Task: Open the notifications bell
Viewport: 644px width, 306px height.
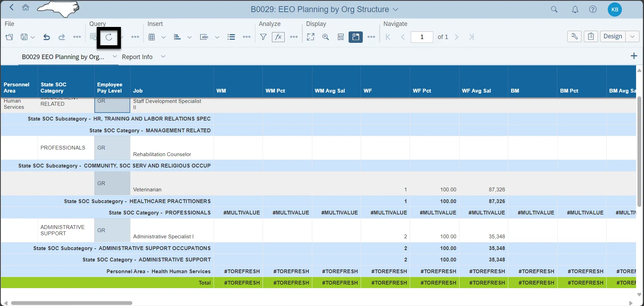Action: tap(575, 10)
